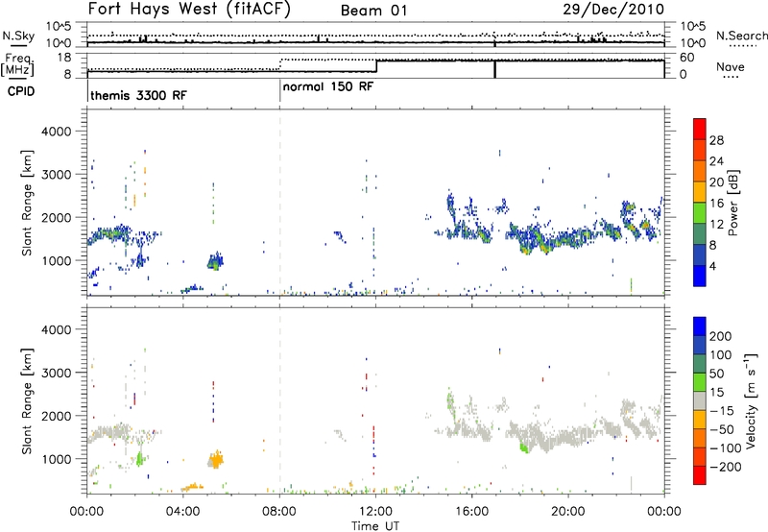This screenshot has height=532, width=768.
Task: Click the '20:00' time axis label
Action: pyautogui.click(x=568, y=512)
